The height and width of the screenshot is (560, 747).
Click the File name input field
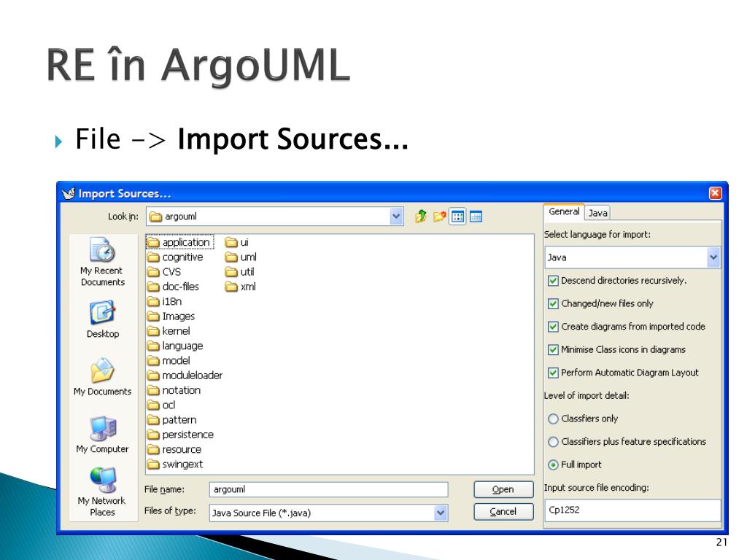tap(329, 489)
